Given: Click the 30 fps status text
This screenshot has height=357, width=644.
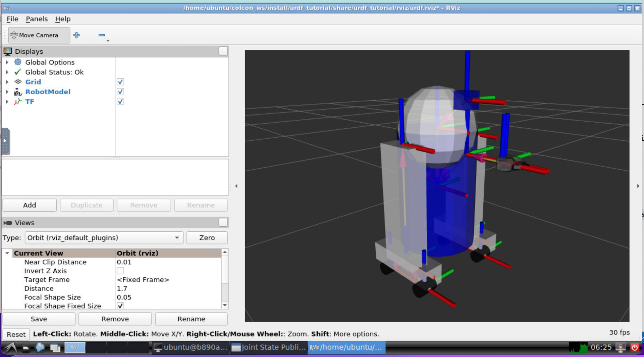Looking at the screenshot, I should click(619, 332).
